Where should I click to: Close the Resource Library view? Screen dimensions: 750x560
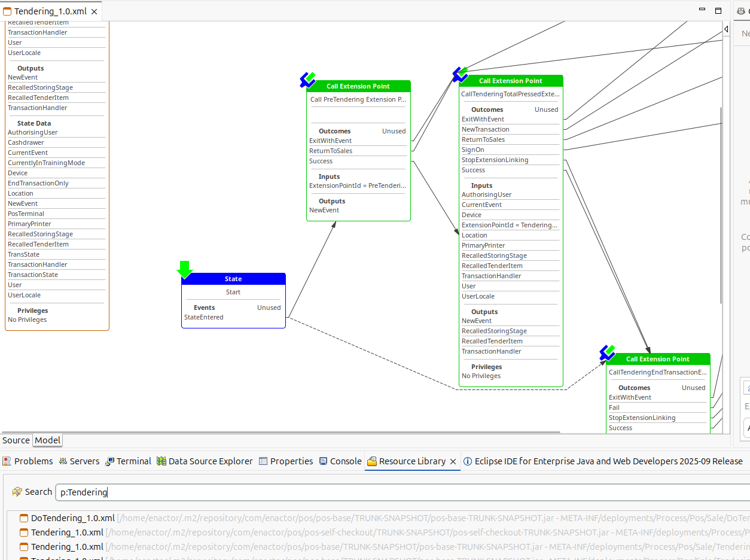[x=453, y=461]
